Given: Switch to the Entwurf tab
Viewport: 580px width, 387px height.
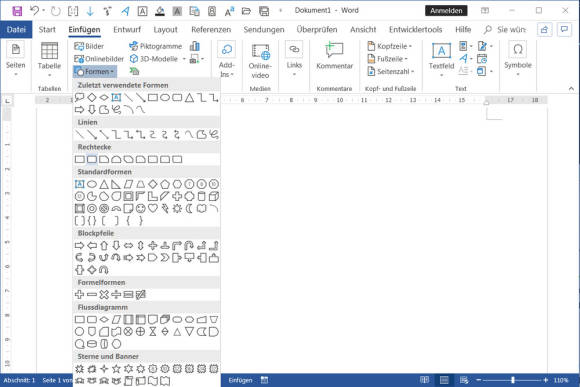Looking at the screenshot, I should click(127, 30).
